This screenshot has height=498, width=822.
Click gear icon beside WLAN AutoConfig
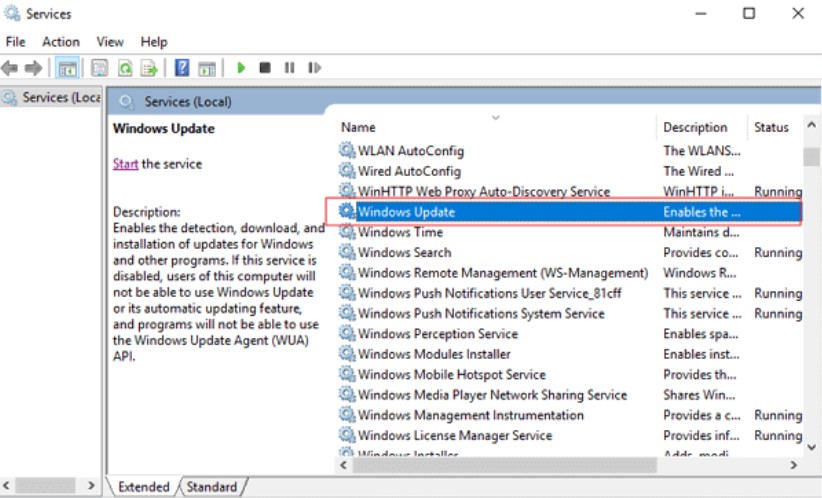[347, 150]
